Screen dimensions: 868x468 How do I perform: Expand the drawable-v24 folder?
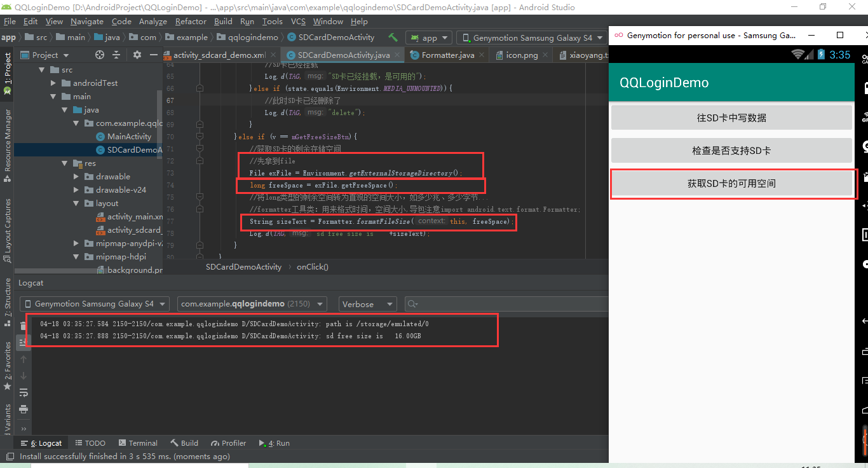(x=76, y=190)
